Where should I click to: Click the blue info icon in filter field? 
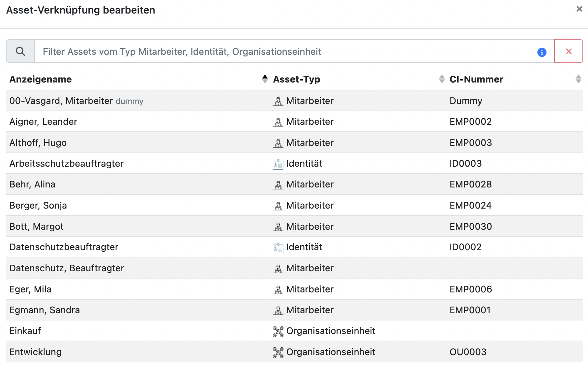tap(542, 52)
